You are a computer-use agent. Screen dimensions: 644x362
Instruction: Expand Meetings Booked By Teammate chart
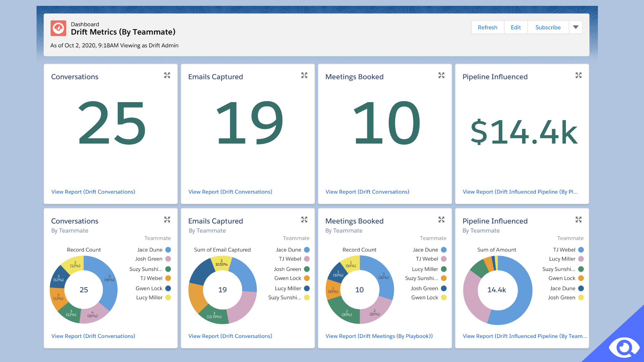pyautogui.click(x=441, y=220)
